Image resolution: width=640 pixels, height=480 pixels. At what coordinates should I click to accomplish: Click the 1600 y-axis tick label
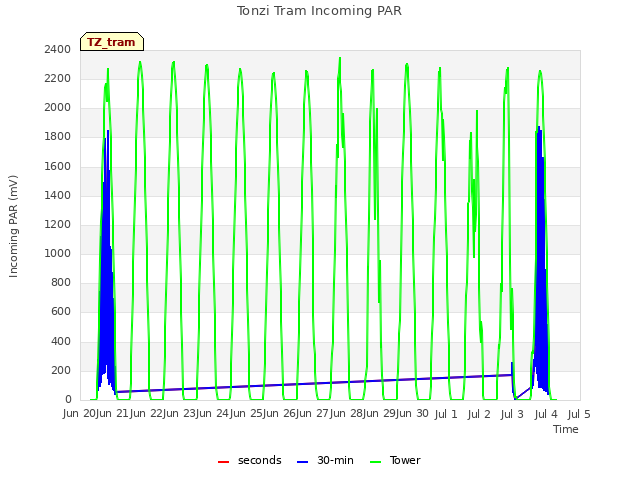point(58,166)
